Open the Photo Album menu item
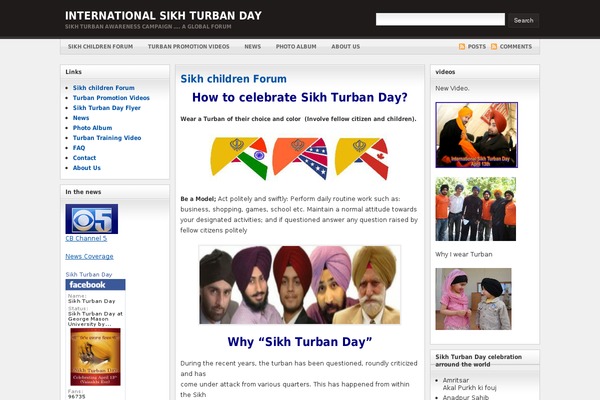 (295, 47)
